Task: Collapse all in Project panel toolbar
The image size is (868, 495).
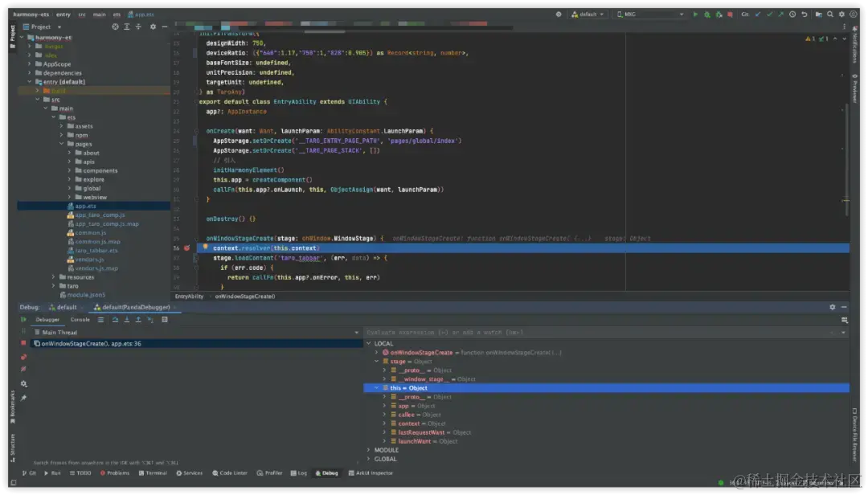Action: [138, 27]
